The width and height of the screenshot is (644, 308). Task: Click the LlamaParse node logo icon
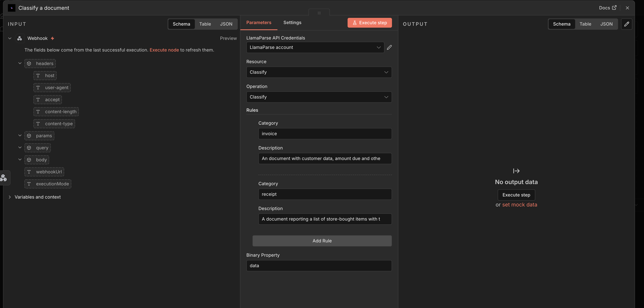[11, 8]
